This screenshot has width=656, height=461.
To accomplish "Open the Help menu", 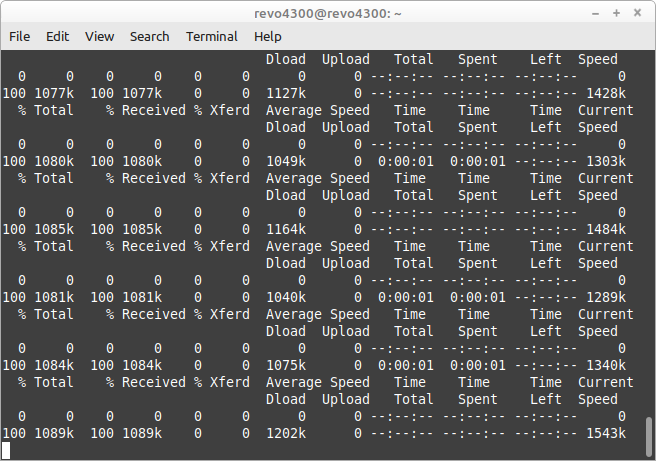I will pos(268,37).
